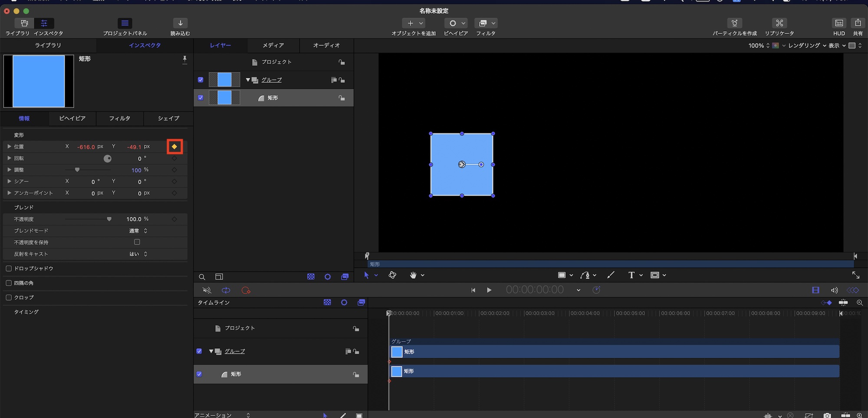868x418 pixels.
Task: Switch to the Media (メディア) tab
Action: pos(273,46)
